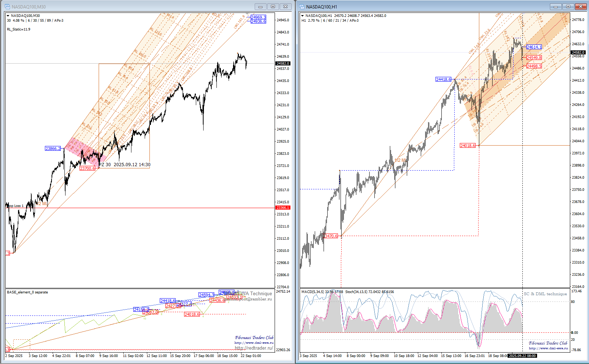The image size is (589, 364).
Task: Restore the NASDAQ100,M30 chart window size
Action: click(x=273, y=7)
